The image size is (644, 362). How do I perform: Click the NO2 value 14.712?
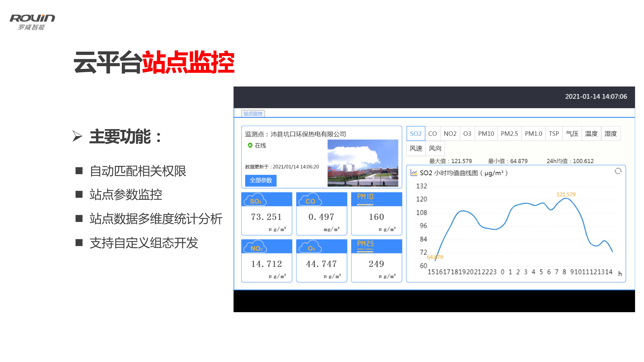click(267, 264)
